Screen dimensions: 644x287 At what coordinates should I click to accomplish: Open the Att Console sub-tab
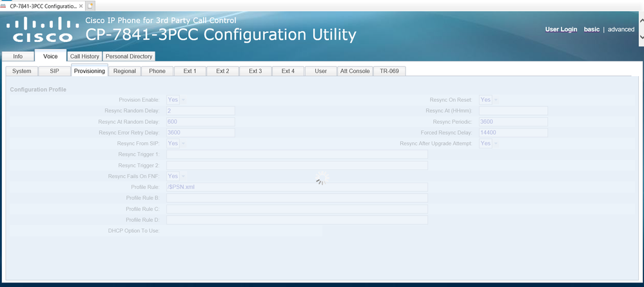tap(355, 71)
